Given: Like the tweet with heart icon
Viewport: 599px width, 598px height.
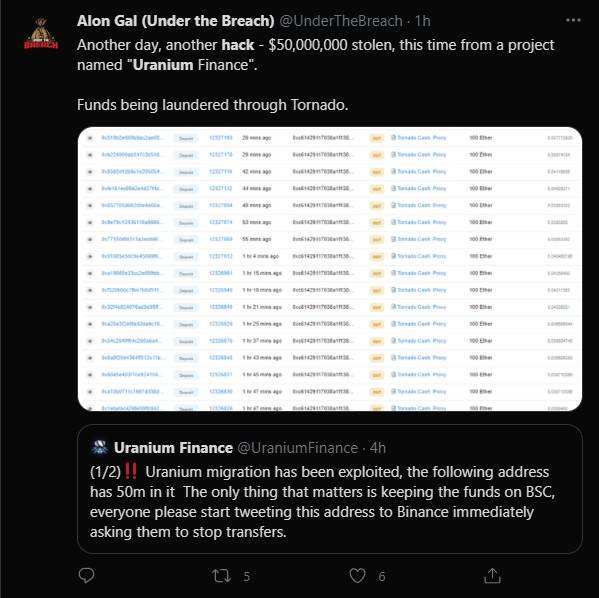Looking at the screenshot, I should [358, 575].
